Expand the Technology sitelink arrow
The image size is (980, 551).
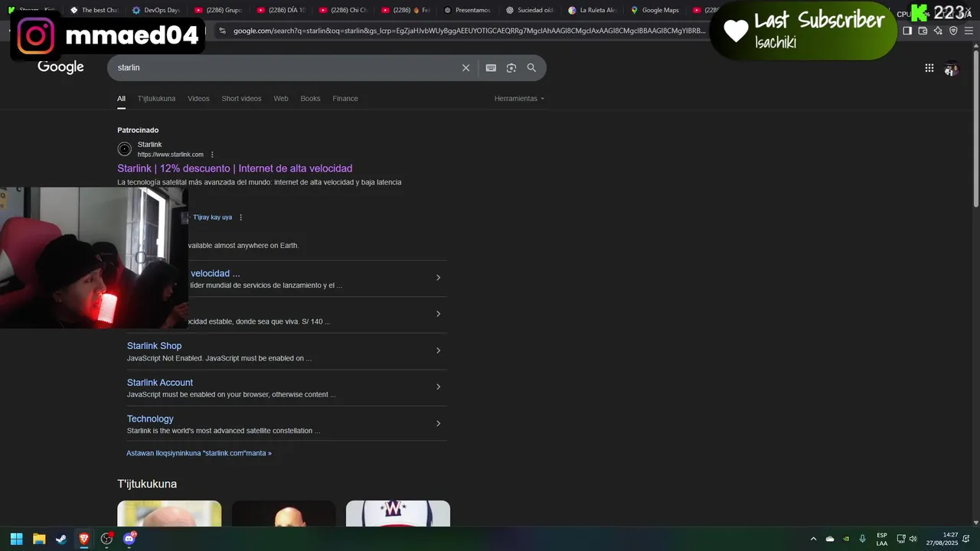tap(438, 423)
